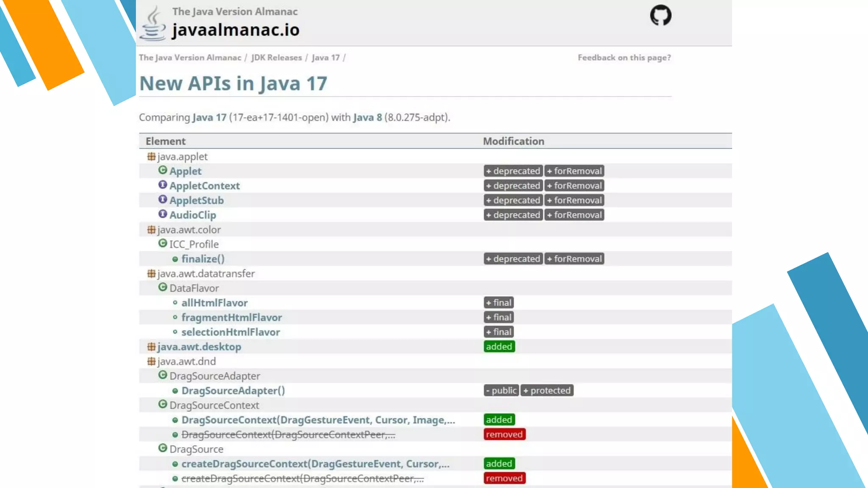Click the javaalmanac.io site title

(236, 30)
